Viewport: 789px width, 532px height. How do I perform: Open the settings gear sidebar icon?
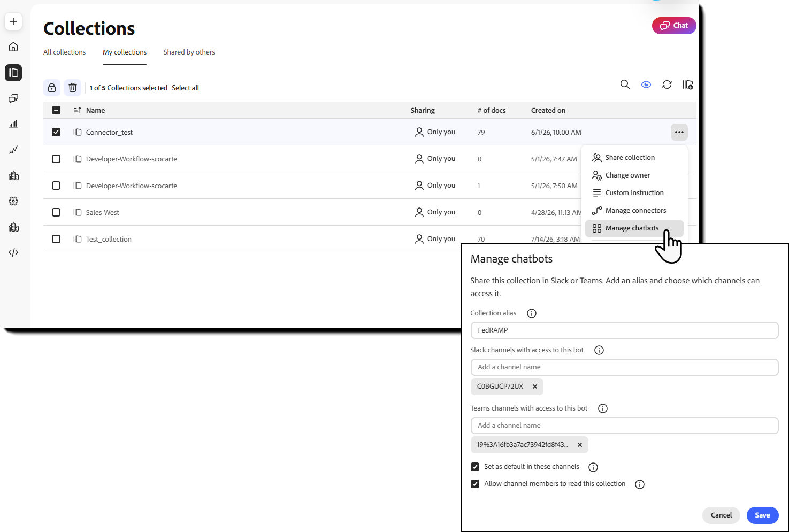[x=13, y=201]
